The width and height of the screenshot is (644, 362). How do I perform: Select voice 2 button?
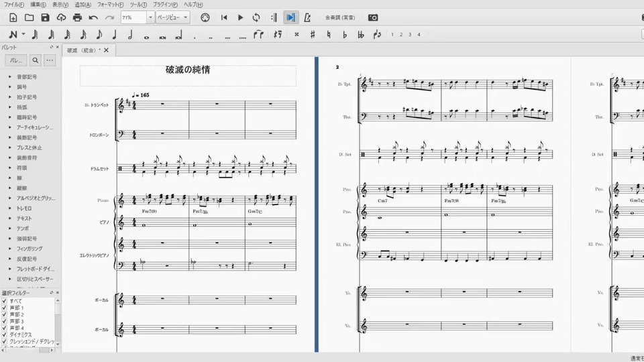pyautogui.click(x=401, y=34)
